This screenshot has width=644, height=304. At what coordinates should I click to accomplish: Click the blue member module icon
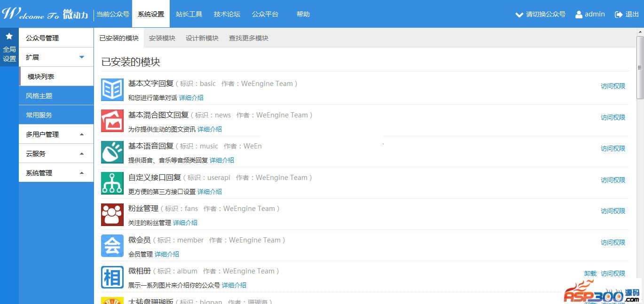coord(112,246)
